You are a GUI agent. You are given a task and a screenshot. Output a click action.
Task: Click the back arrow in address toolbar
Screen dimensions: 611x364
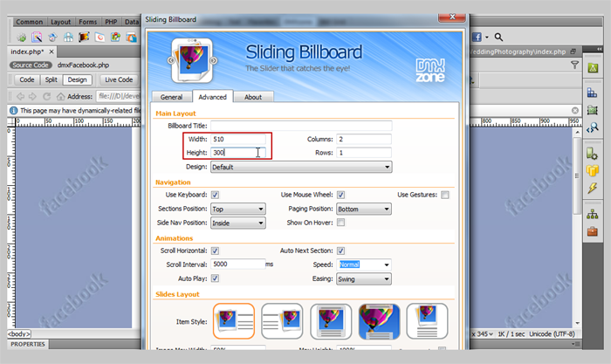[x=20, y=96]
